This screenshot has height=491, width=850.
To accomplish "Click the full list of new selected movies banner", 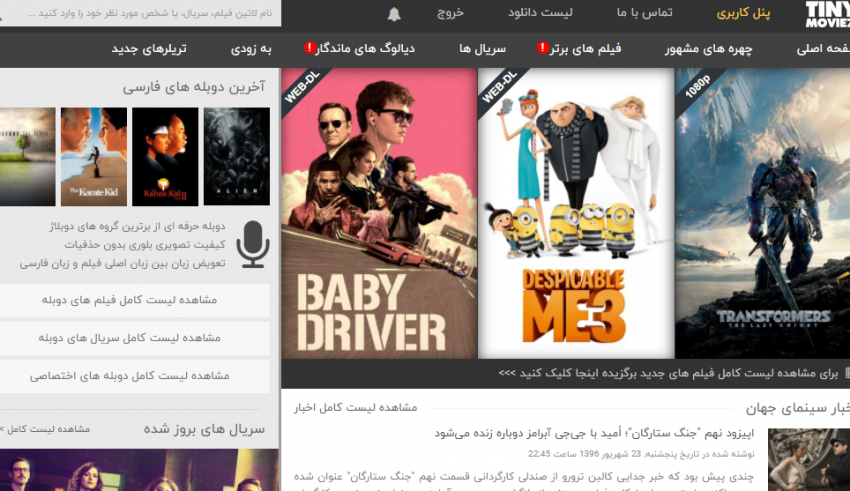I will (565, 373).
